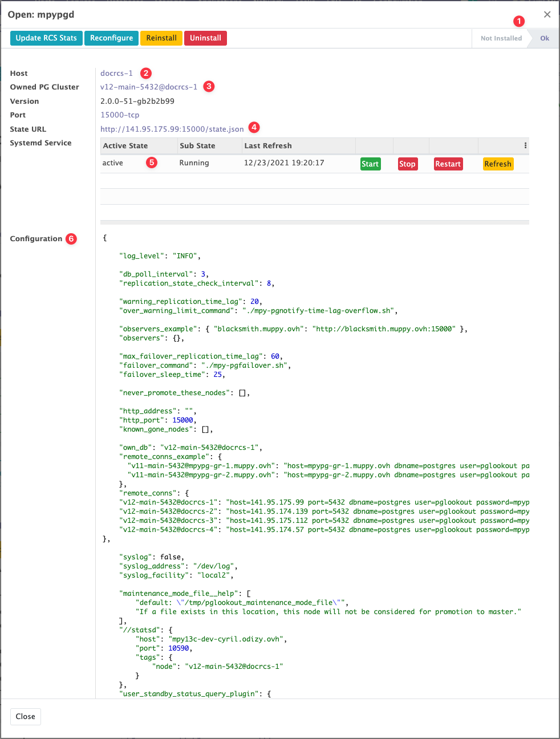560x739 pixels.
Task: Stop the systemd service
Action: (407, 164)
